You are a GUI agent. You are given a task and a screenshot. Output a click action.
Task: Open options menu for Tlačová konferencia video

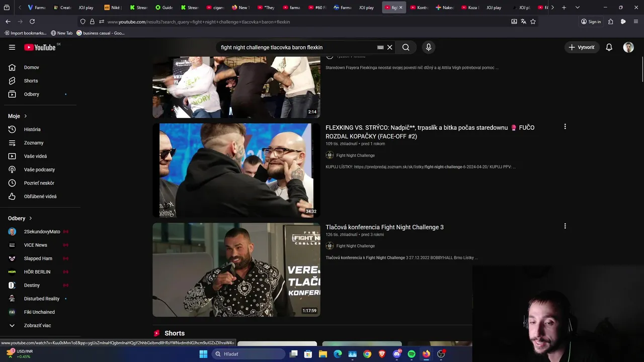click(x=565, y=226)
